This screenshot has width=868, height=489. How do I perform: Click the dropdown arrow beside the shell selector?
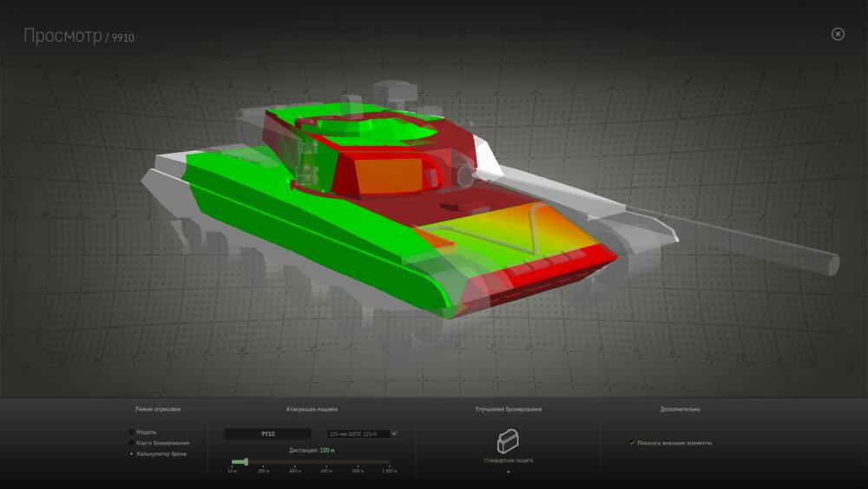pos(393,433)
